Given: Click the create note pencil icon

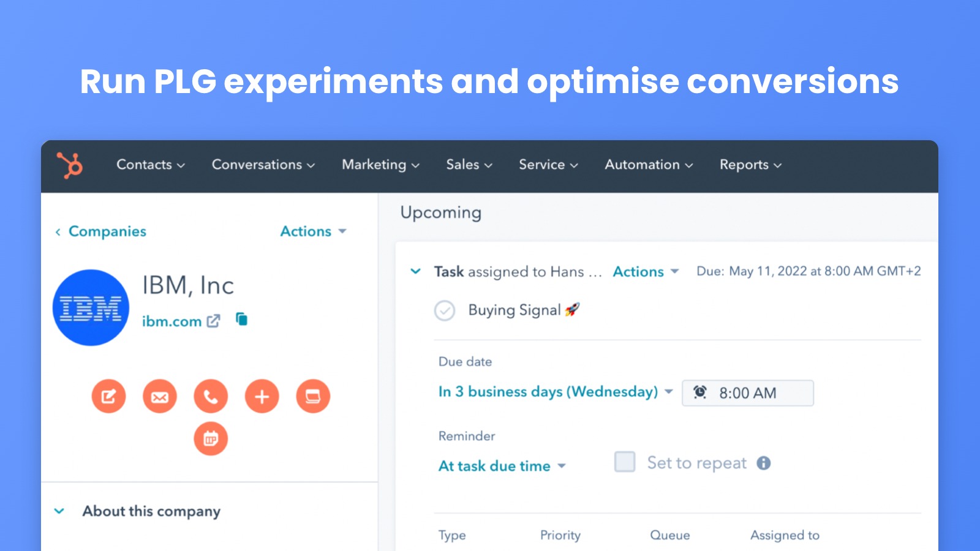Looking at the screenshot, I should click(x=108, y=396).
